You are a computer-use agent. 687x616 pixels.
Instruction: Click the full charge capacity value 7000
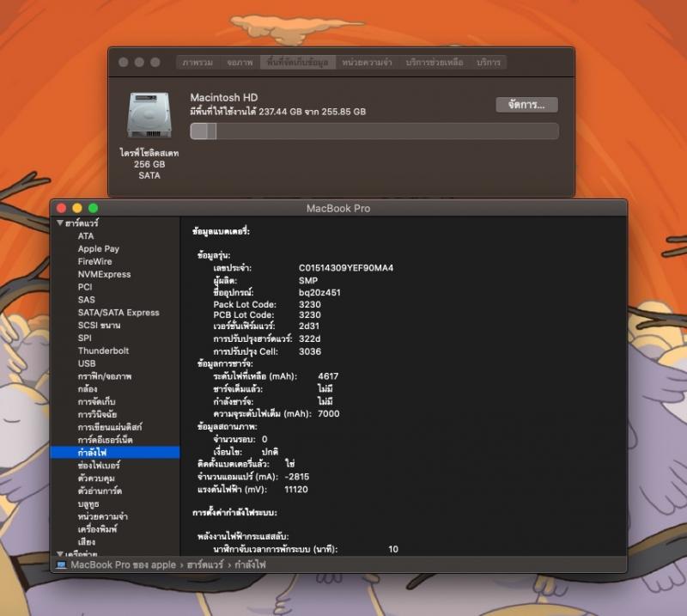[x=329, y=413]
